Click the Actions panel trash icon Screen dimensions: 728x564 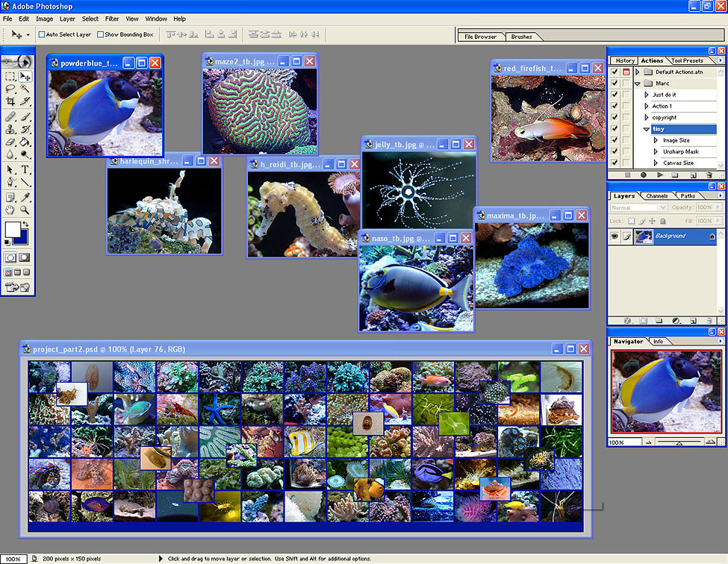pyautogui.click(x=710, y=175)
